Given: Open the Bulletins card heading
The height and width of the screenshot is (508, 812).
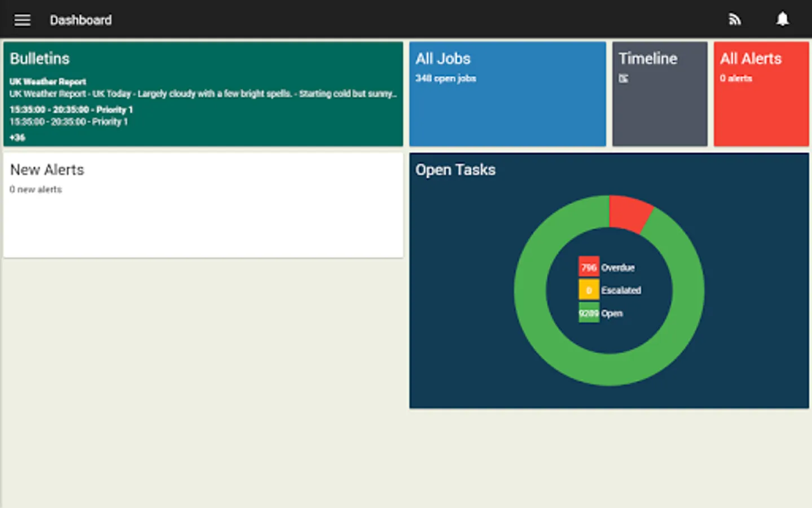Looking at the screenshot, I should click(39, 59).
